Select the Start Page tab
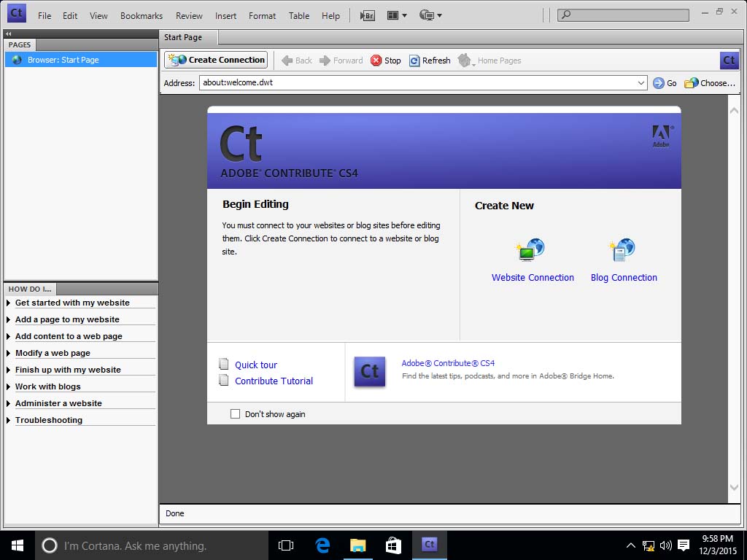The image size is (747, 560). coord(188,37)
